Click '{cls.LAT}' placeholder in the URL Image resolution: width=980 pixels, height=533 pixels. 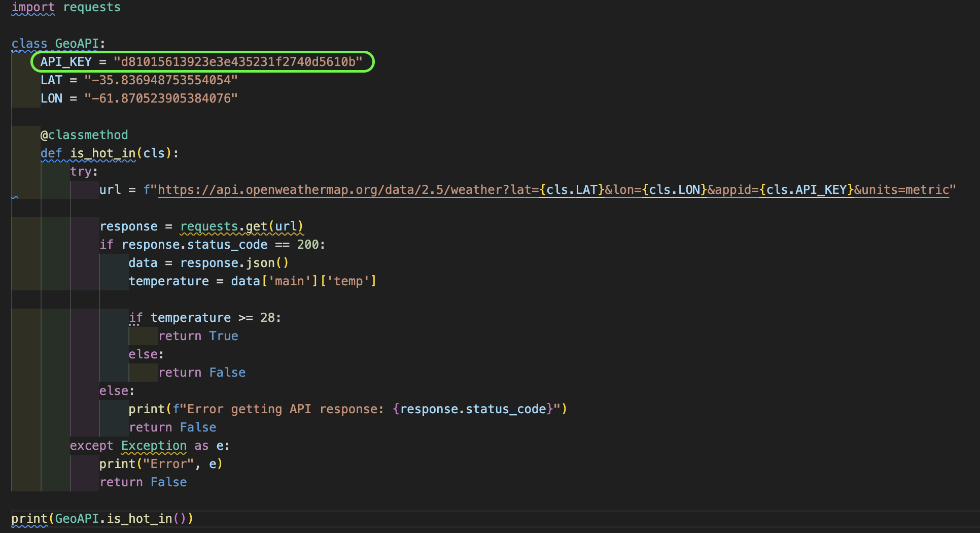coord(572,190)
